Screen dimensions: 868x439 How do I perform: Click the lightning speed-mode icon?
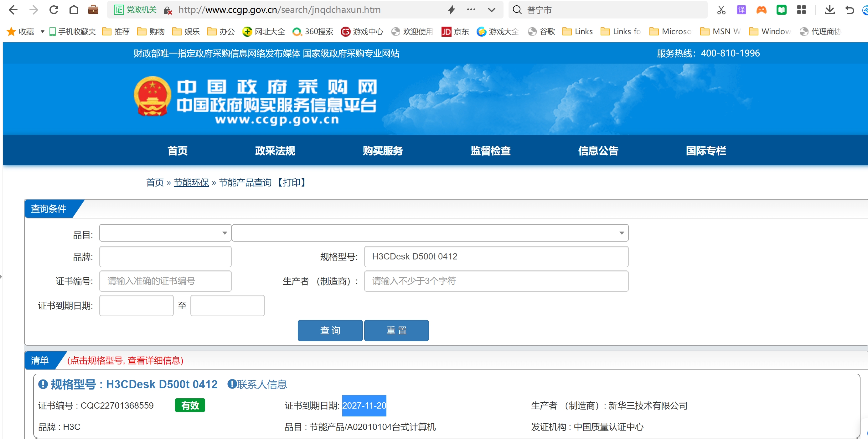pyautogui.click(x=452, y=10)
